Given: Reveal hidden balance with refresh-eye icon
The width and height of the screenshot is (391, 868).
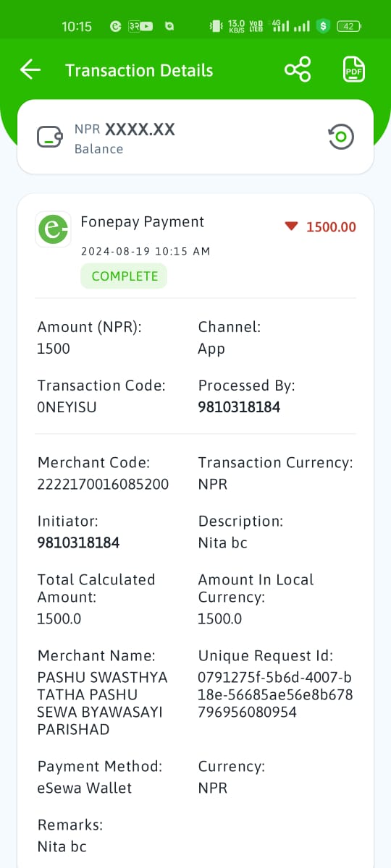Looking at the screenshot, I should (341, 137).
